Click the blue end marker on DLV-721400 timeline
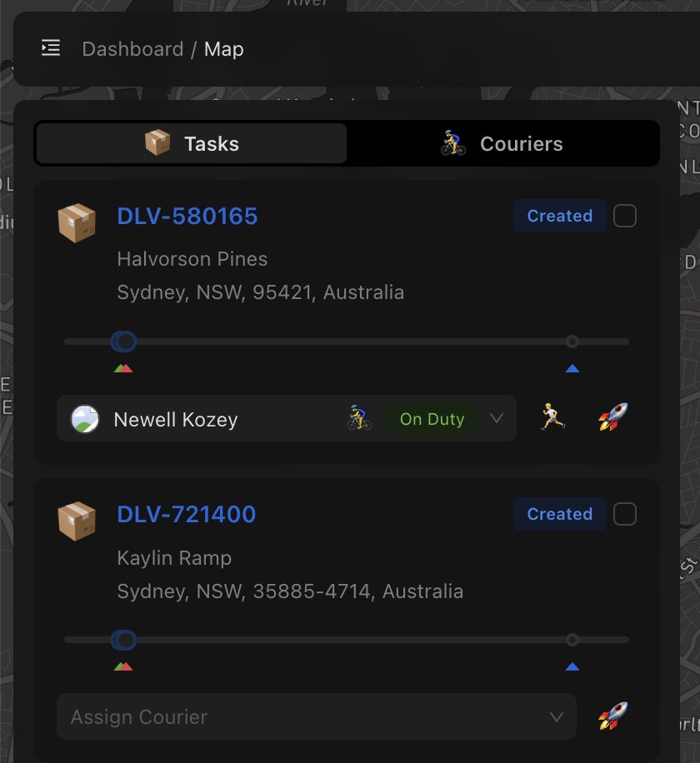 572,666
